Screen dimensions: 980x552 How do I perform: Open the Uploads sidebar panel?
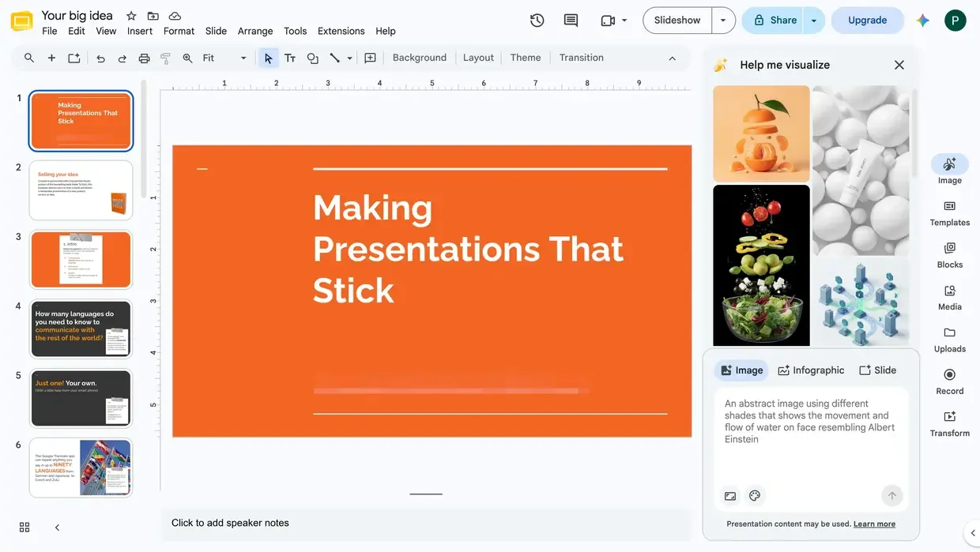coord(950,339)
